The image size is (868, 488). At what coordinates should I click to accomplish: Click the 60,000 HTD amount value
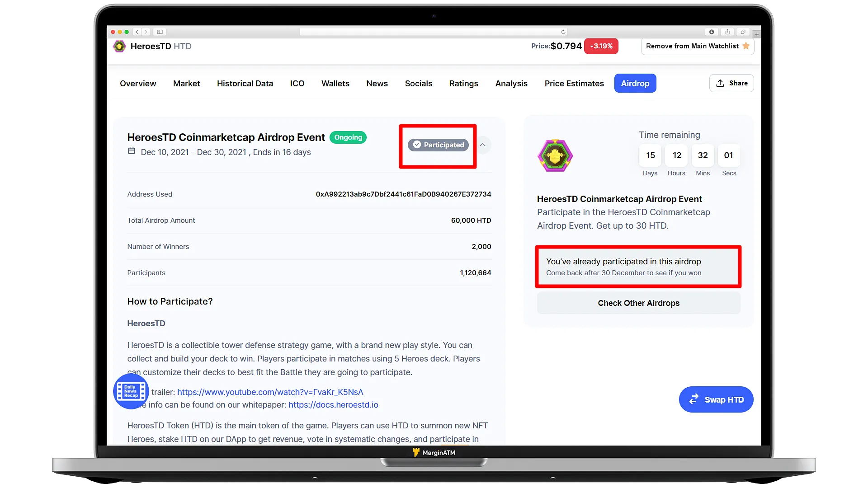(x=471, y=221)
